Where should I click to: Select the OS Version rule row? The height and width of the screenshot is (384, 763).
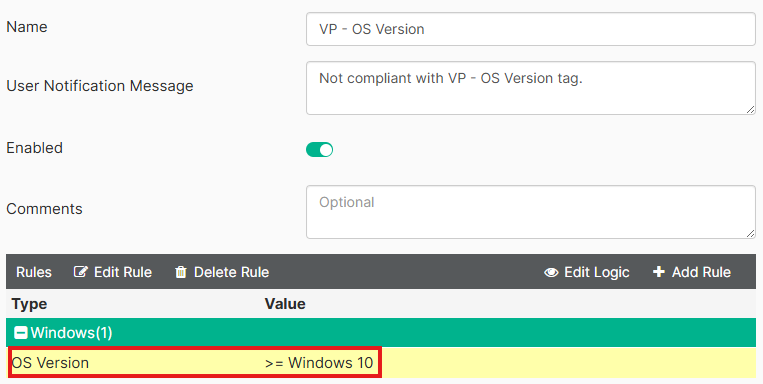[x=381, y=363]
